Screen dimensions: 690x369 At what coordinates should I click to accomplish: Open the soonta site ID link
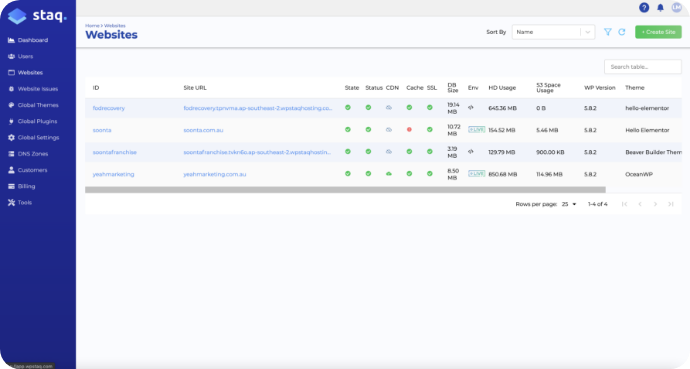coord(102,130)
